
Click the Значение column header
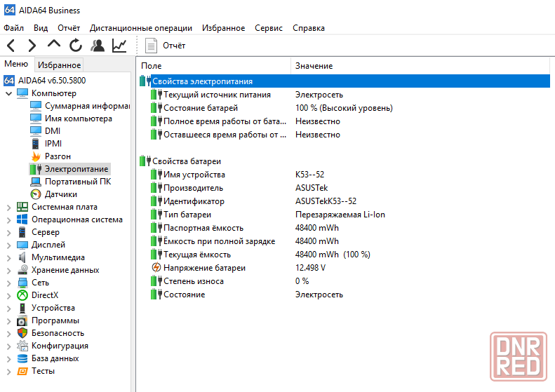[x=314, y=66]
